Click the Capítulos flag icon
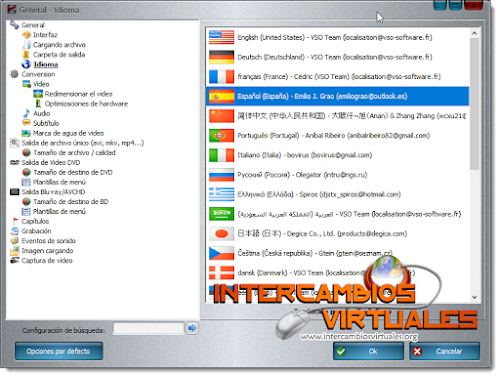 click(15, 221)
